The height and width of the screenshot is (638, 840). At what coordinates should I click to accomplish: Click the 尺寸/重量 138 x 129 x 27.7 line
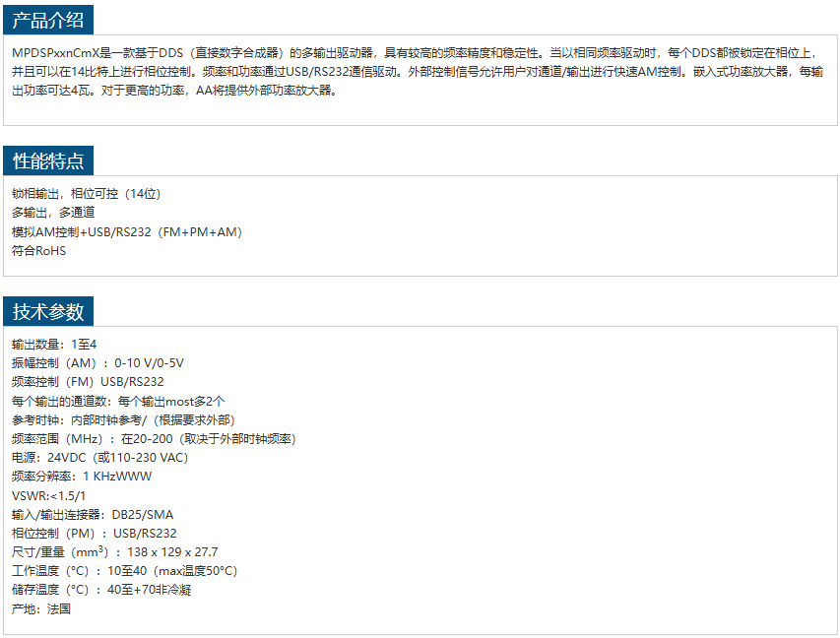114,551
